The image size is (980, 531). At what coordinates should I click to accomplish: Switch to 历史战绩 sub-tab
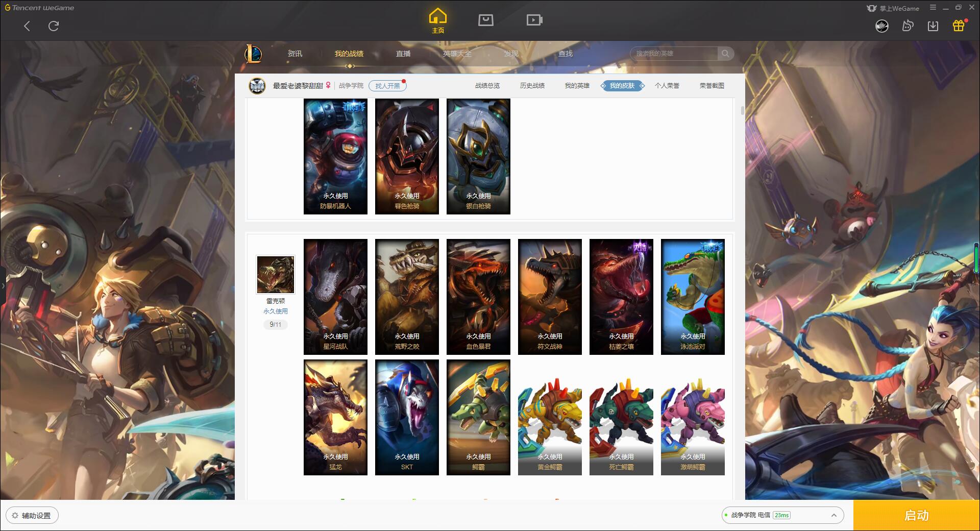point(532,86)
